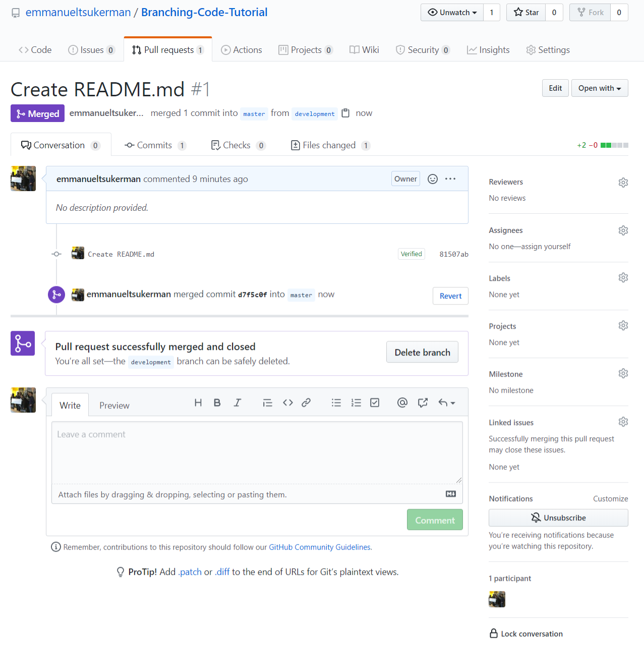This screenshot has width=644, height=652.
Task: Click the heading (H) formatting icon
Action: pyautogui.click(x=198, y=402)
